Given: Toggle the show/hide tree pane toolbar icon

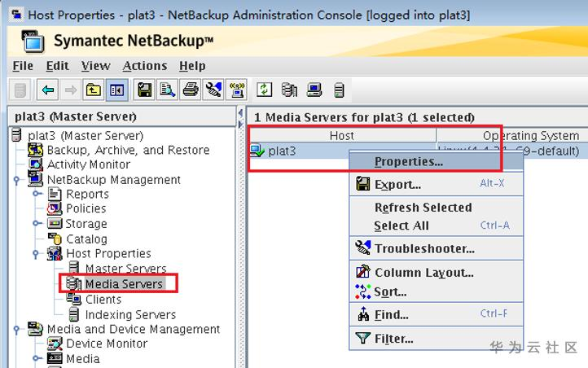Looking at the screenshot, I should tap(116, 90).
